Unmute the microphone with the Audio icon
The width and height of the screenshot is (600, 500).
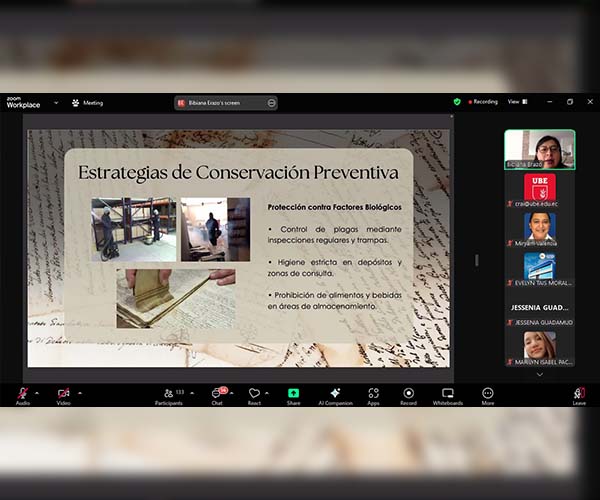pyautogui.click(x=23, y=393)
